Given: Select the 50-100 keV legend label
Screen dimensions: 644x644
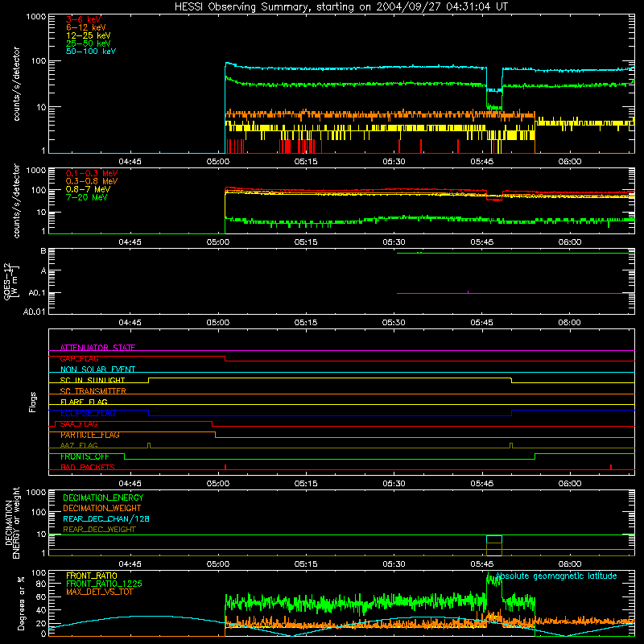Looking at the screenshot, I should [91, 52].
